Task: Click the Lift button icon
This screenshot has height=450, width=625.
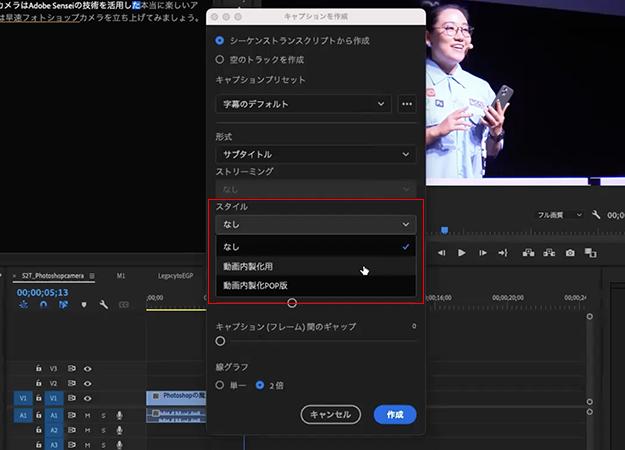Action: pos(529,253)
